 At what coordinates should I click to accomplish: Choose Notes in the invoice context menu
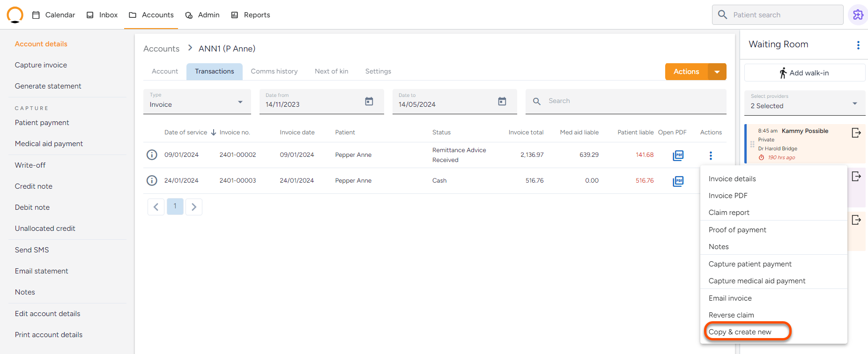tap(773, 247)
